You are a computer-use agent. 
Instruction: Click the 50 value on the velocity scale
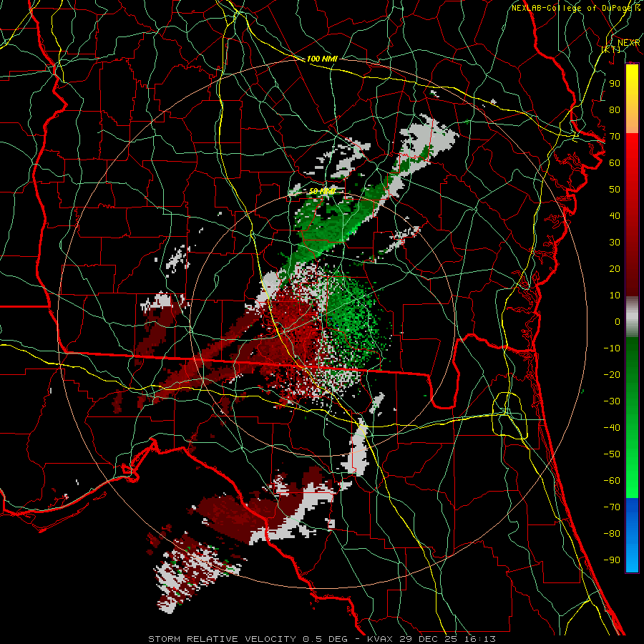615,190
